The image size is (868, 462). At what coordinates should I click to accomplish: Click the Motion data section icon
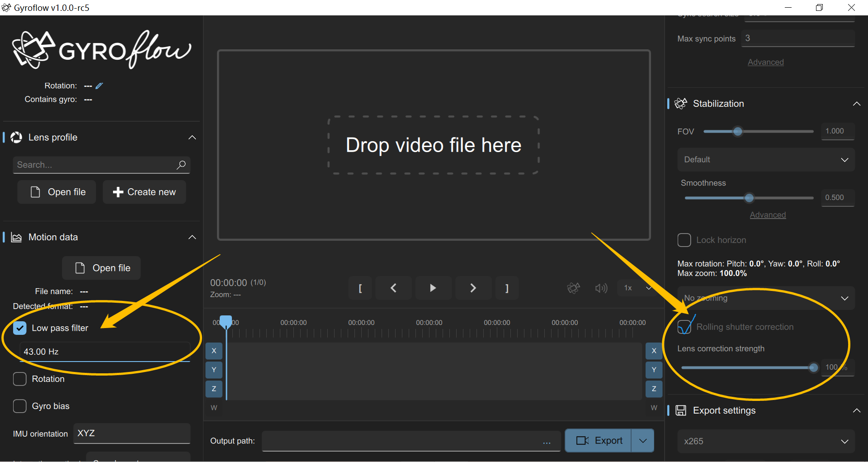click(x=16, y=238)
